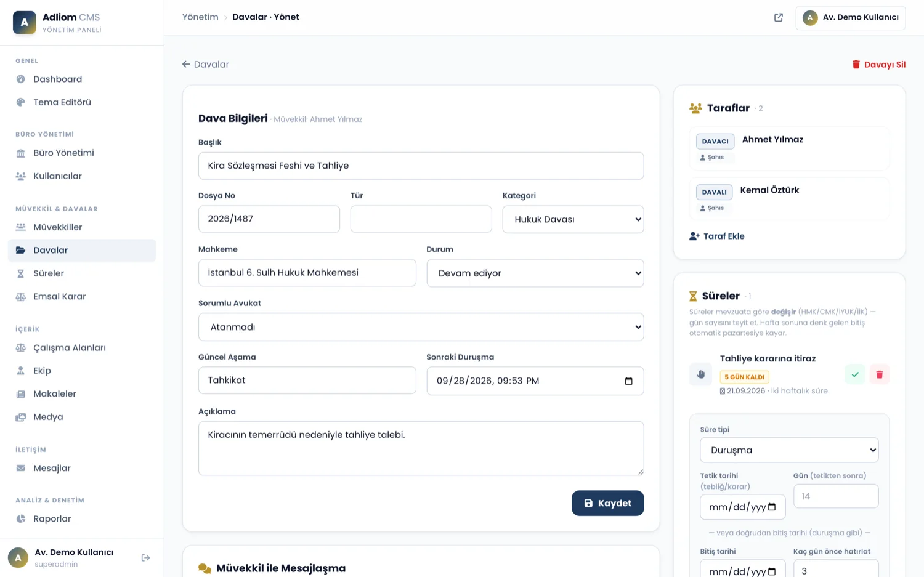924x577 pixels.
Task: Click the Dashboard sidebar icon
Action: [21, 79]
